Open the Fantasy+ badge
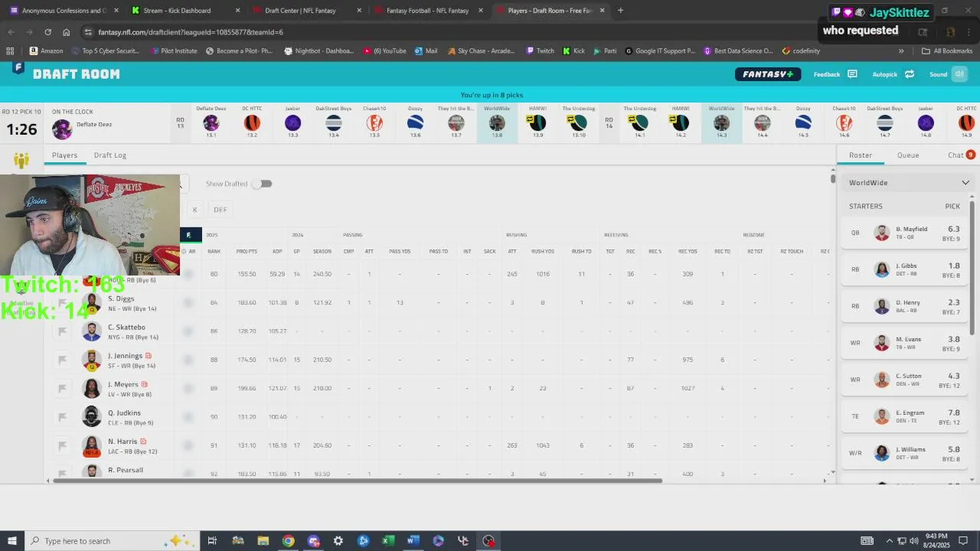This screenshot has width=980, height=551. tap(768, 74)
